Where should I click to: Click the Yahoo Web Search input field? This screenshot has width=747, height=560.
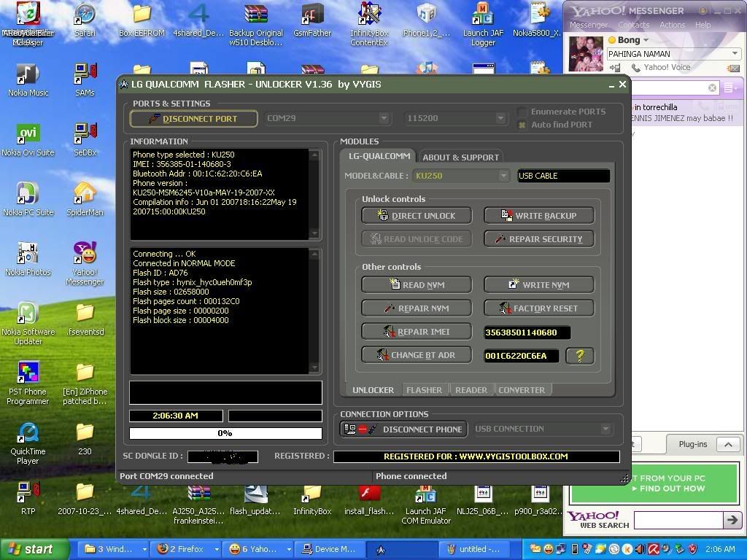(678, 519)
